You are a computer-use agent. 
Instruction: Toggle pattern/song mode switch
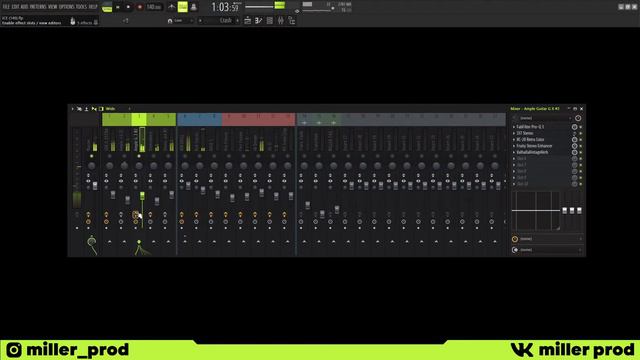[107, 7]
